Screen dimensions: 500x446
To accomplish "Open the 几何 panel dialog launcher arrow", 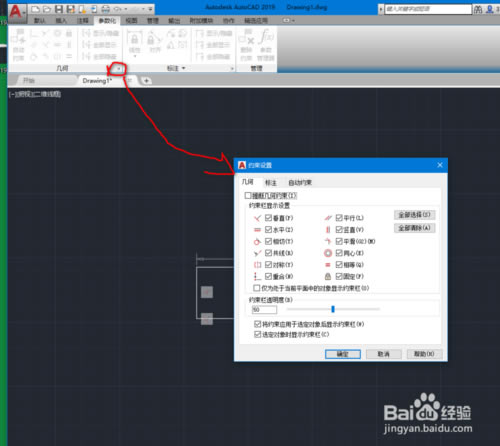I will tap(119, 69).
